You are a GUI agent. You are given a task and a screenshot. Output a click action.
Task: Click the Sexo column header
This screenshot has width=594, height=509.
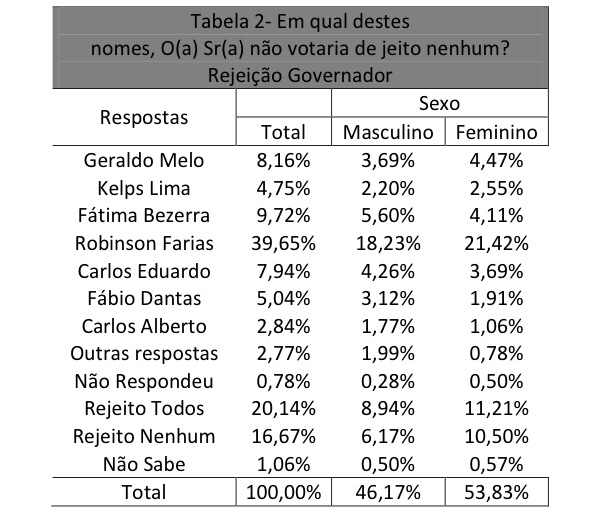click(x=439, y=103)
